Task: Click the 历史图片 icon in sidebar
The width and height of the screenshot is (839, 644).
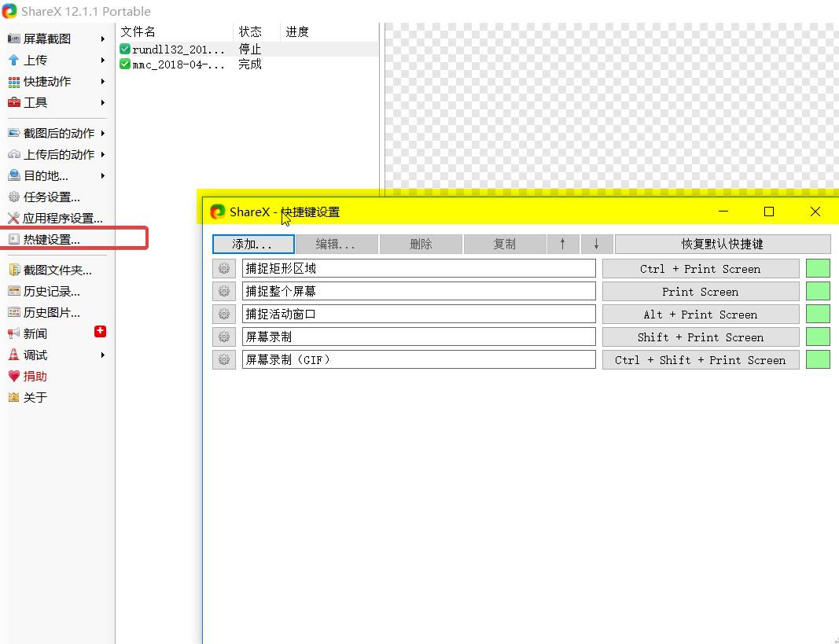Action: coord(13,313)
